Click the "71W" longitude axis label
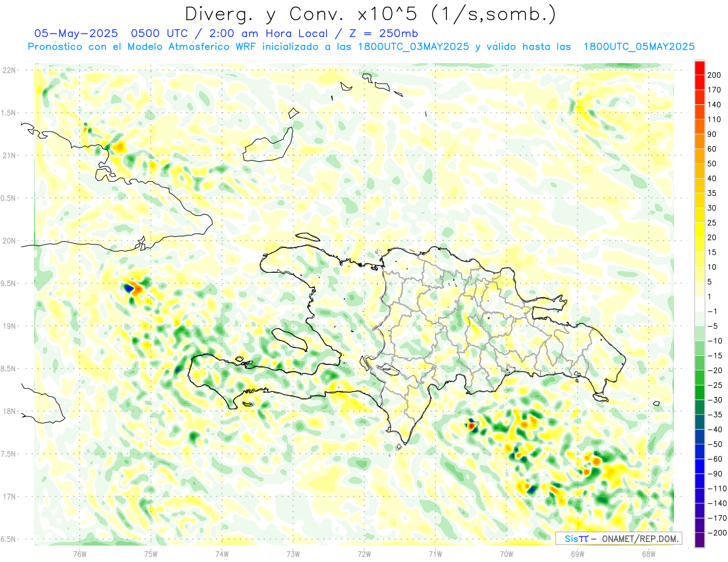 [435, 553]
